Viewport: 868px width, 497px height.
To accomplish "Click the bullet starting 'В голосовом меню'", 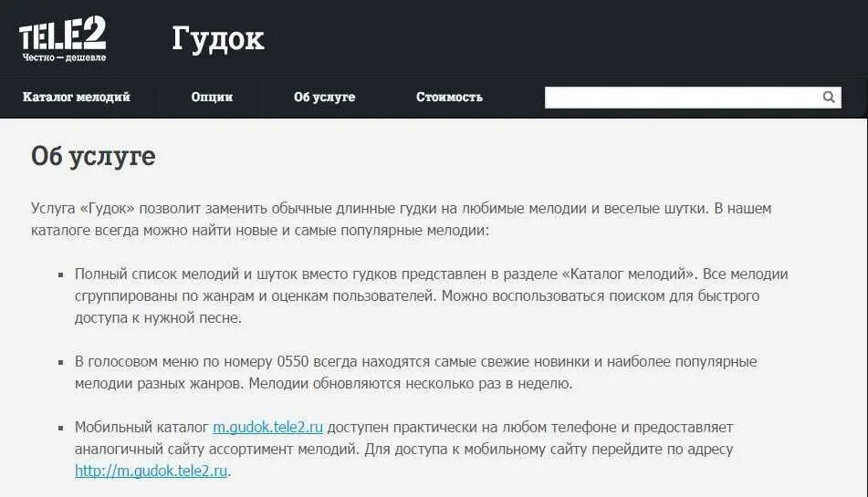I will tap(415, 373).
